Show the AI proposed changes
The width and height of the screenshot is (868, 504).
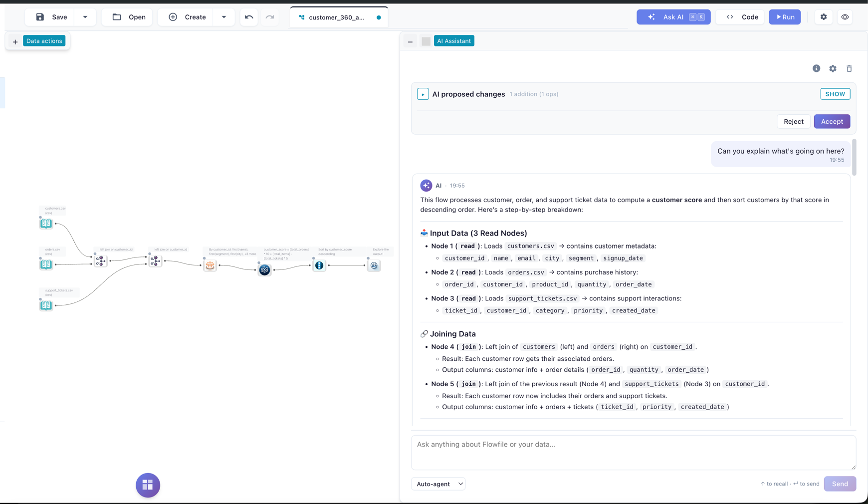click(835, 94)
